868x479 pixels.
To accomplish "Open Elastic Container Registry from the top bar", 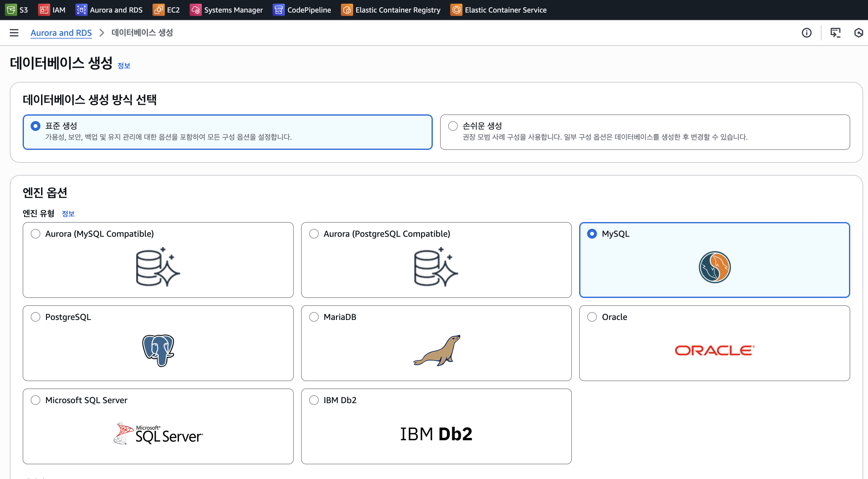I will (391, 10).
